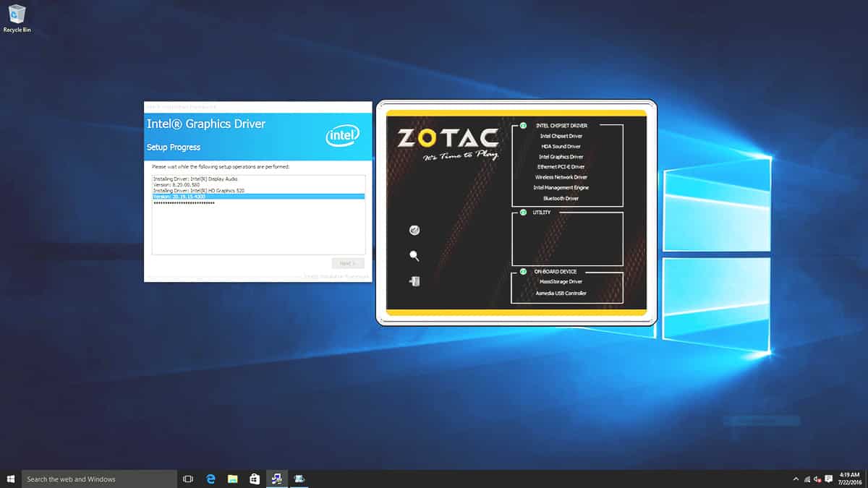The image size is (868, 488).
Task: Click the exit door icon in ZOTAC installer
Action: click(414, 281)
